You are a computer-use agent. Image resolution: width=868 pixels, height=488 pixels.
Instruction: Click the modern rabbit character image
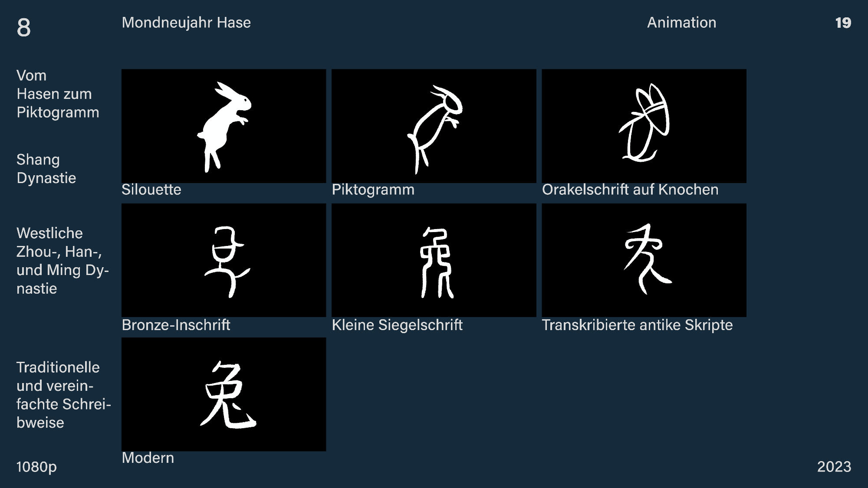[224, 394]
